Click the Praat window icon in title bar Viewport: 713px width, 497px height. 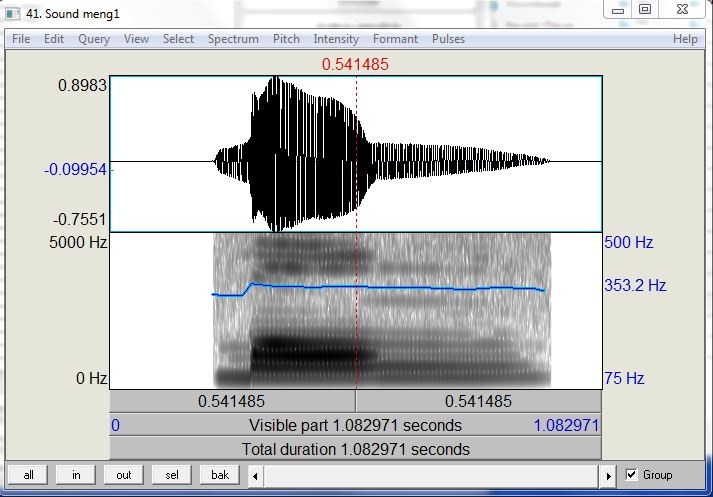pyautogui.click(x=12, y=14)
